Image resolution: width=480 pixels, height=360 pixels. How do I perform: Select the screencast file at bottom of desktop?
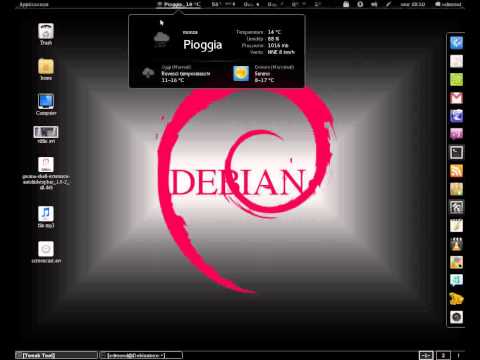[x=46, y=252]
